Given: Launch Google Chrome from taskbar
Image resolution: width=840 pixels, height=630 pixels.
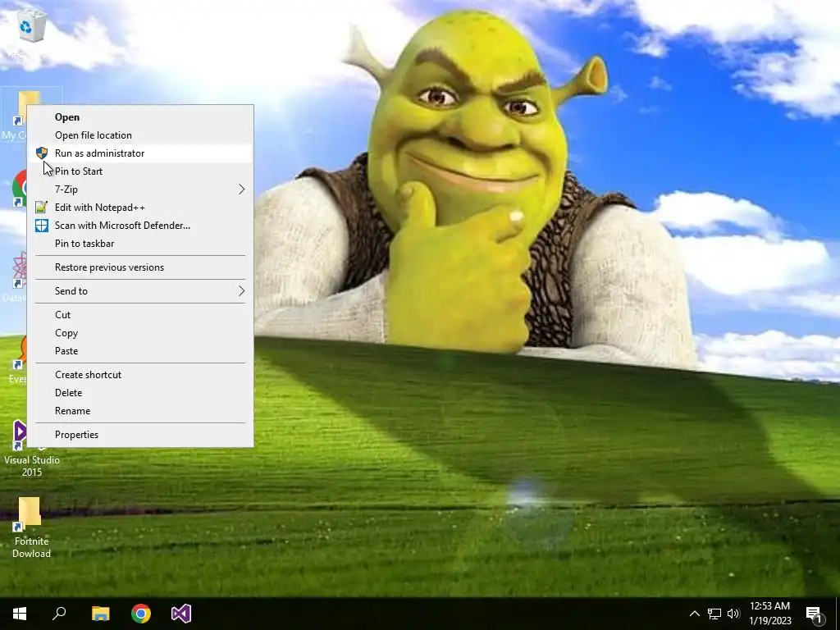Looking at the screenshot, I should click(141, 614).
